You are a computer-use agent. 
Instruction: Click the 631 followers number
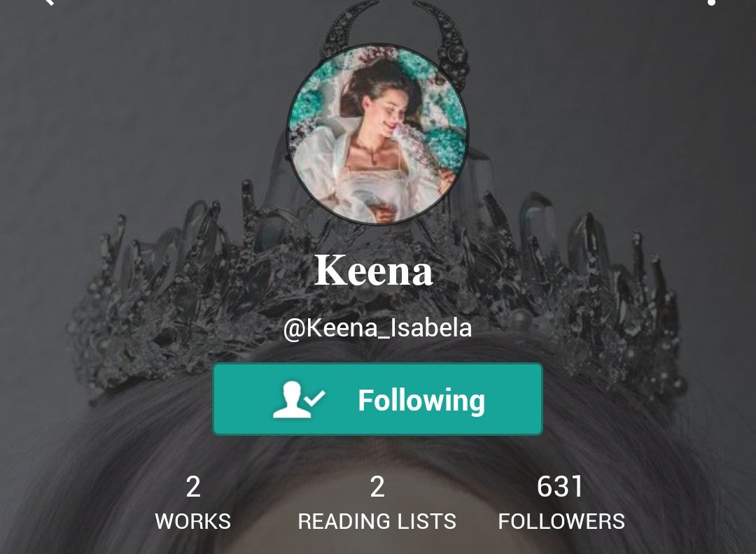click(560, 487)
